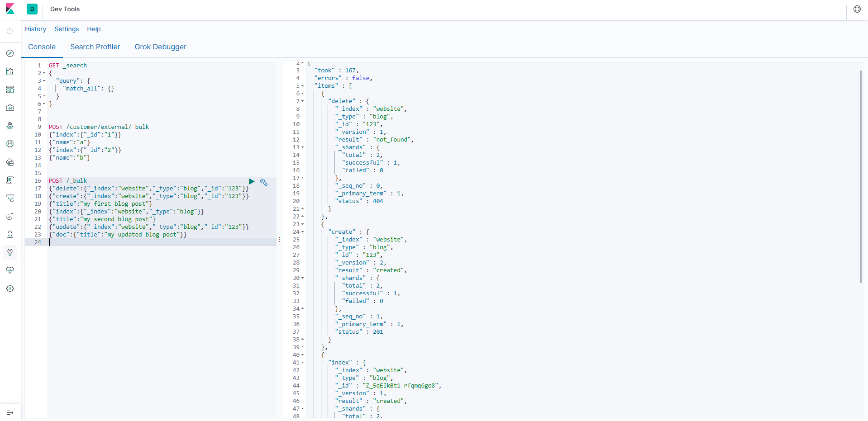
Task: Collapse the "delete" block on output line 7
Action: tap(303, 101)
